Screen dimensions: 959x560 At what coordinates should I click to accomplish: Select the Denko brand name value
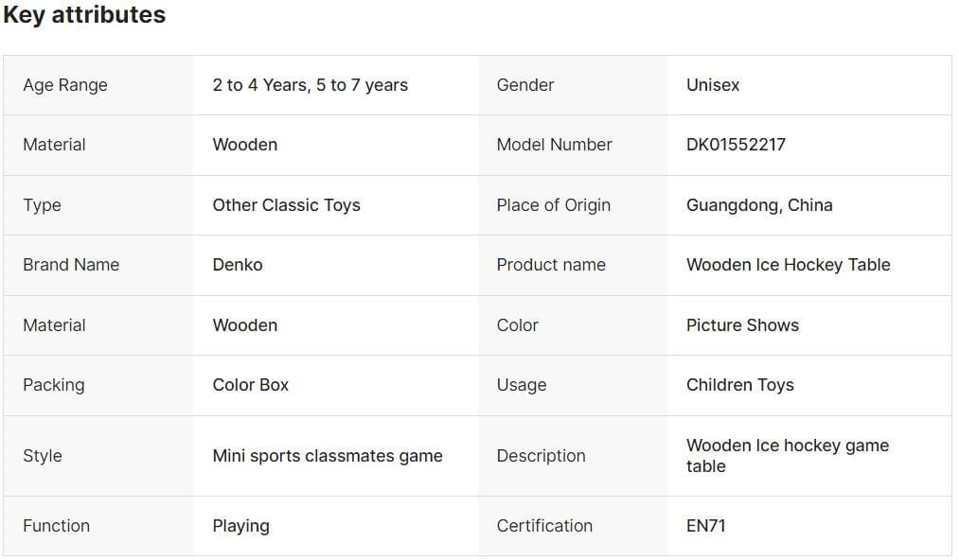[x=238, y=265]
